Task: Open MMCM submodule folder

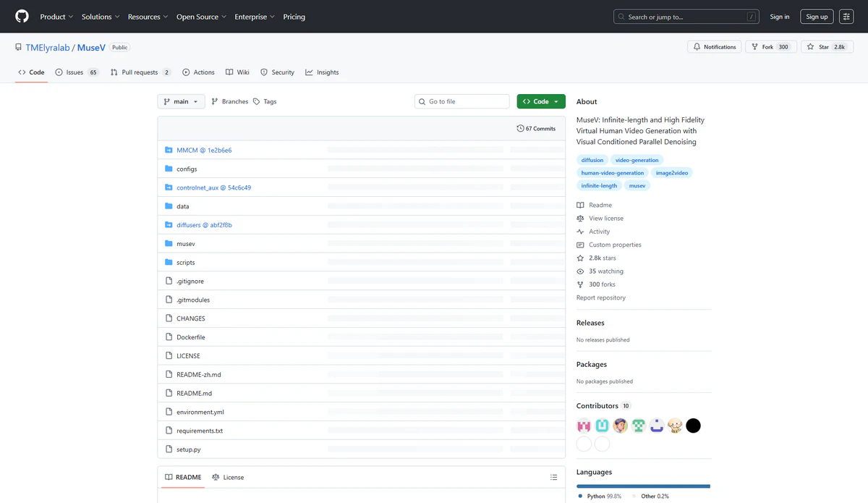Action: [204, 151]
